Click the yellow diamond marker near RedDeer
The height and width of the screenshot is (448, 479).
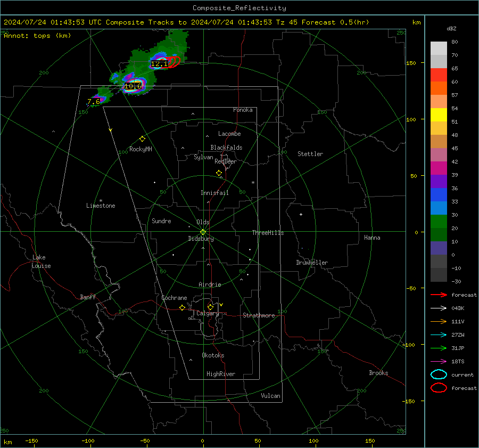click(x=219, y=173)
